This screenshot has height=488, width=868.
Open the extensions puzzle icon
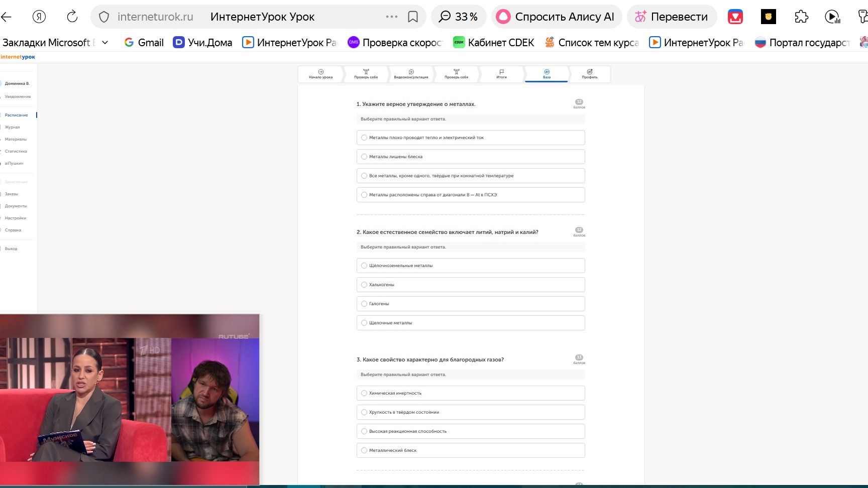point(802,17)
